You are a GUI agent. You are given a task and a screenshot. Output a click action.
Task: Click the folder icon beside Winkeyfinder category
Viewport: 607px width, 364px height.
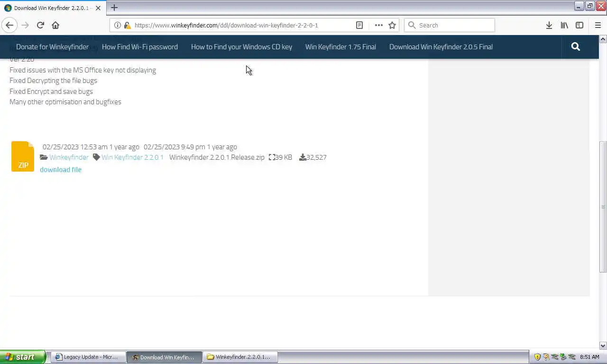pyautogui.click(x=44, y=157)
